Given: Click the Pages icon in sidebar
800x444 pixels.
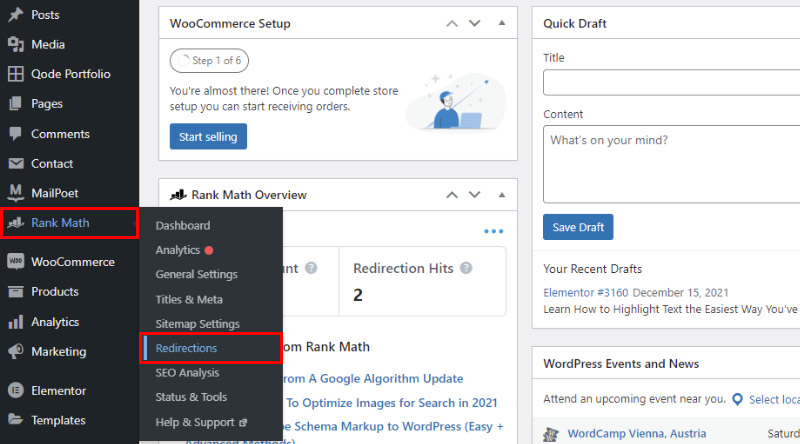Looking at the screenshot, I should tap(16, 104).
